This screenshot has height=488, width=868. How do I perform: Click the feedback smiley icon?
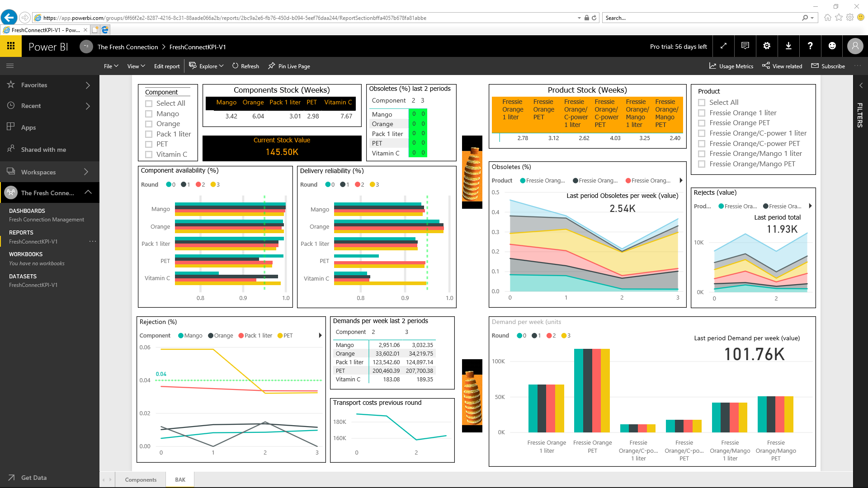click(x=832, y=46)
